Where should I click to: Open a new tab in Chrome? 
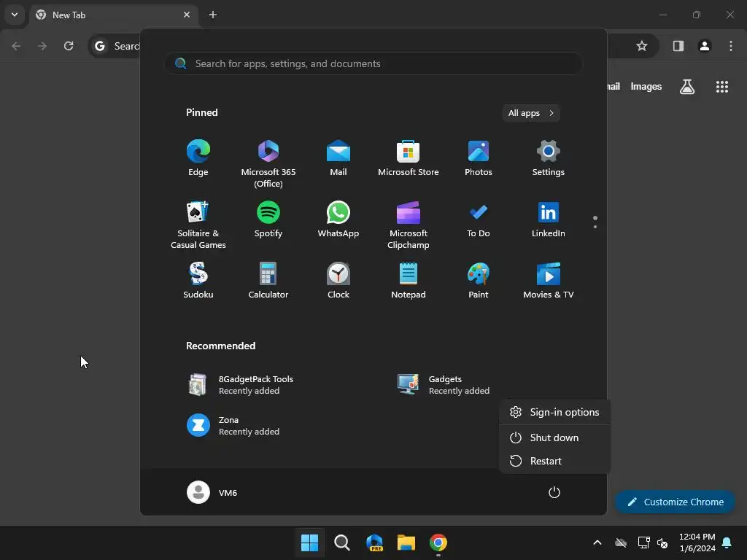coord(213,15)
